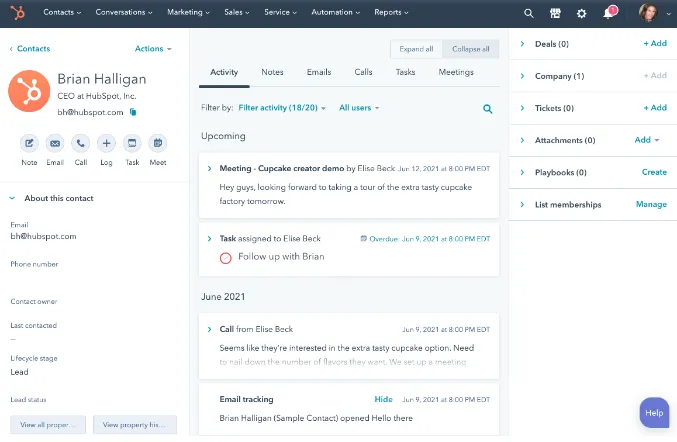Expand the Company (1) section
The width and height of the screenshot is (677, 442).
(522, 76)
